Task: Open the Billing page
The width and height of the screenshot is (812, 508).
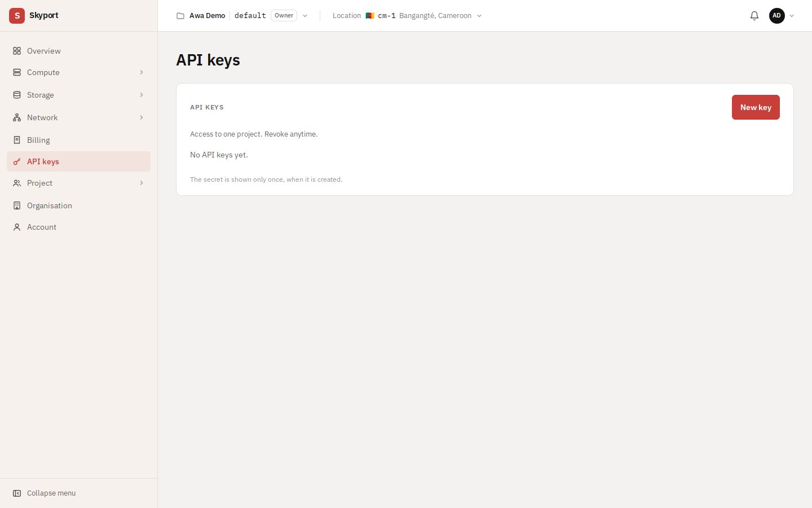Action: pos(79,140)
